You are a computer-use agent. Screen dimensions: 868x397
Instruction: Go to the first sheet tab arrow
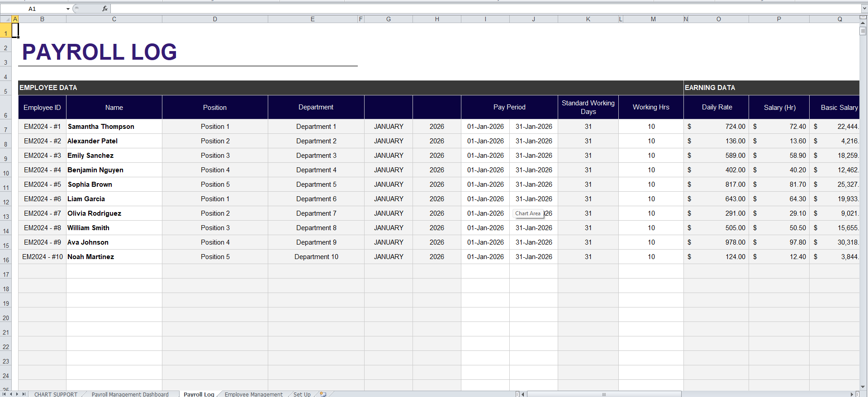pos(4,394)
